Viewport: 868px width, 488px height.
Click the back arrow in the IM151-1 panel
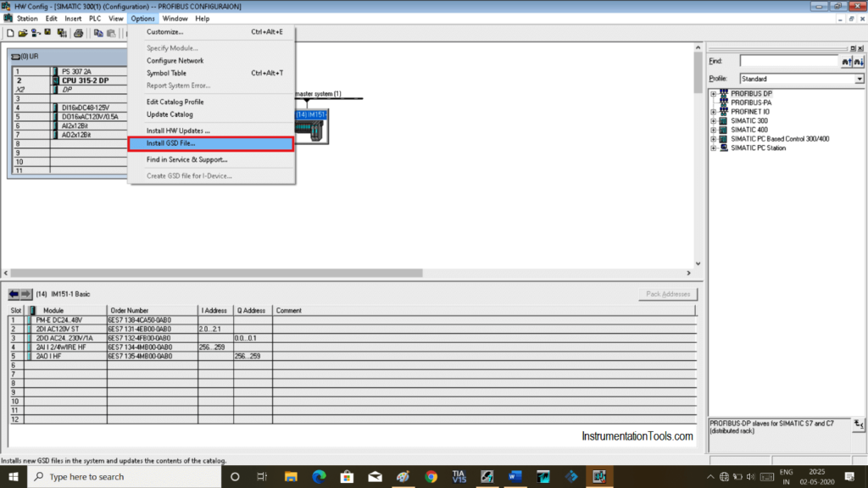(x=14, y=294)
